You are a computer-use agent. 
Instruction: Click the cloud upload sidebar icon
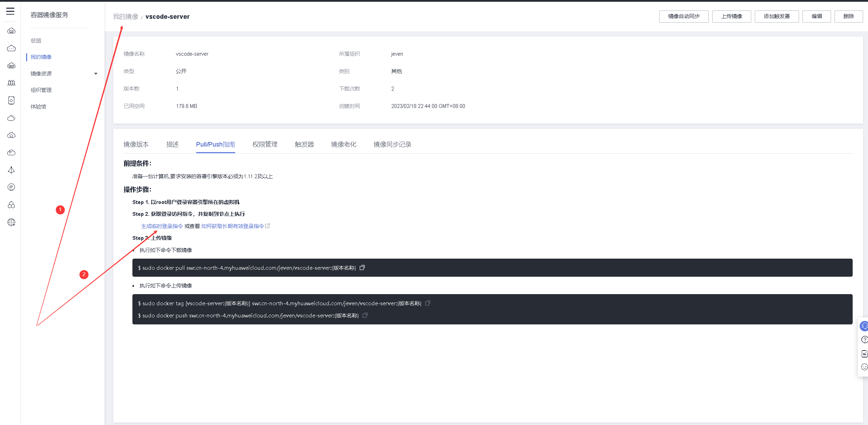tap(11, 135)
